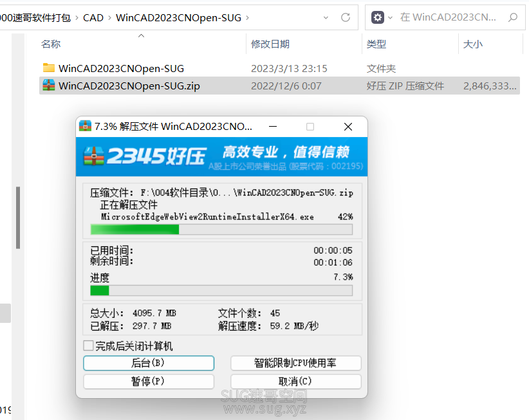Click the 2345好压 logo banner
The height and width of the screenshot is (420, 529).
click(221, 156)
